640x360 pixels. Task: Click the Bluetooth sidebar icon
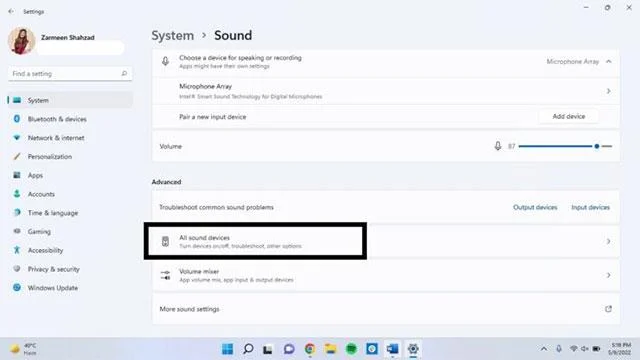click(x=17, y=119)
